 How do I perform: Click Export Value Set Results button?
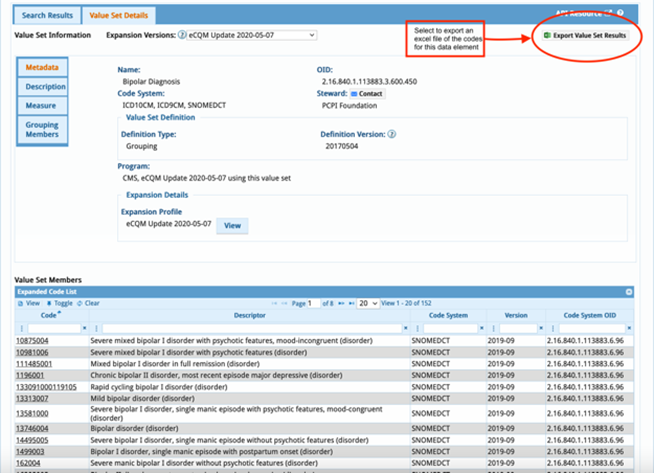coord(585,35)
